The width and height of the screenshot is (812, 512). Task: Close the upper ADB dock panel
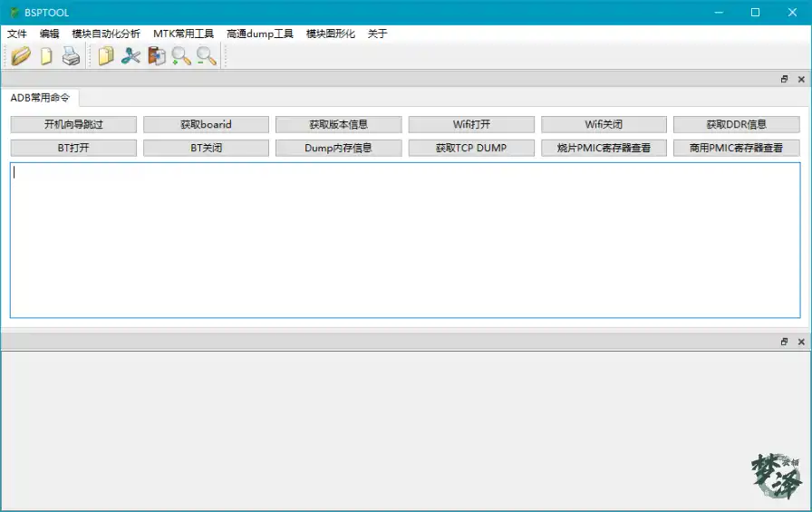point(801,79)
